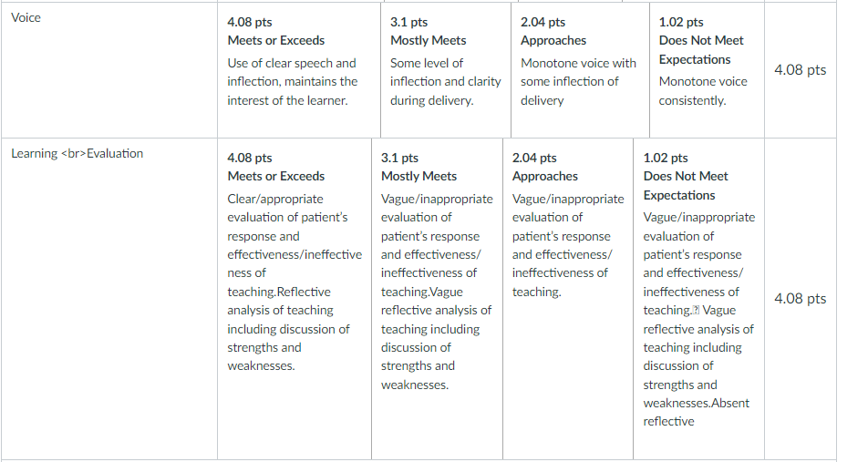Click 'Monotone voice with some inflection' description
868x462 pixels.
click(578, 82)
